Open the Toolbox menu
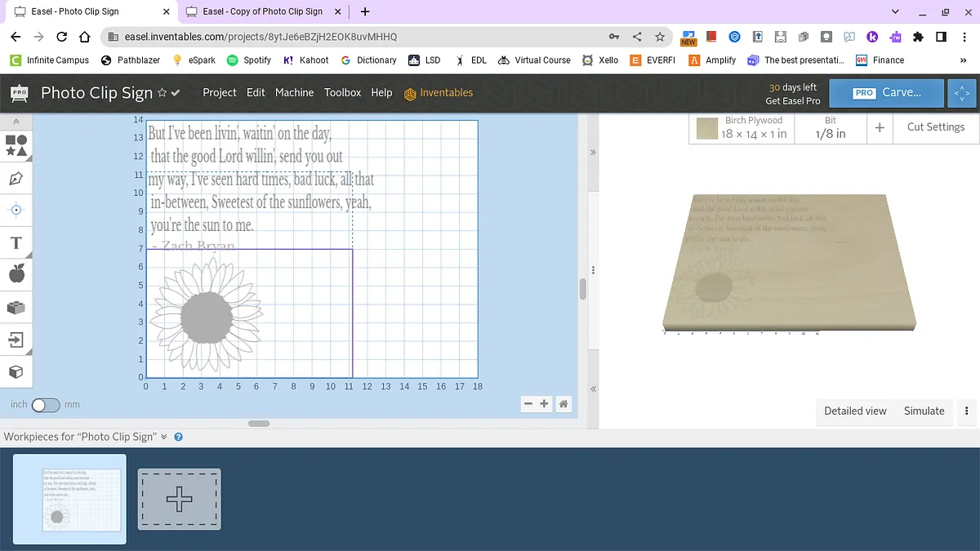The height and width of the screenshot is (551, 980). [342, 92]
